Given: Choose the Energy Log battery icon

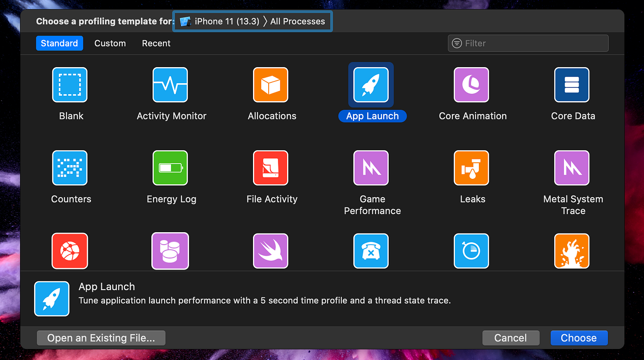Looking at the screenshot, I should click(x=170, y=168).
